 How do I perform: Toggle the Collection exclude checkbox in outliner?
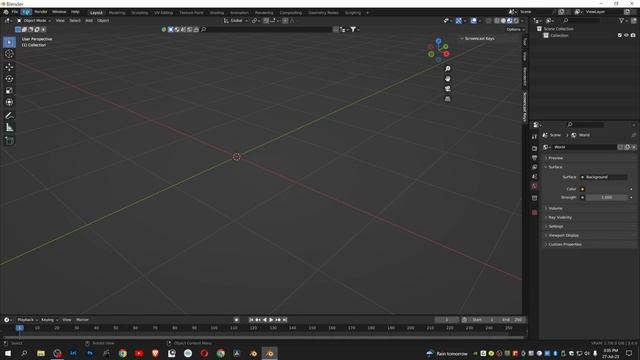pyautogui.click(x=620, y=36)
